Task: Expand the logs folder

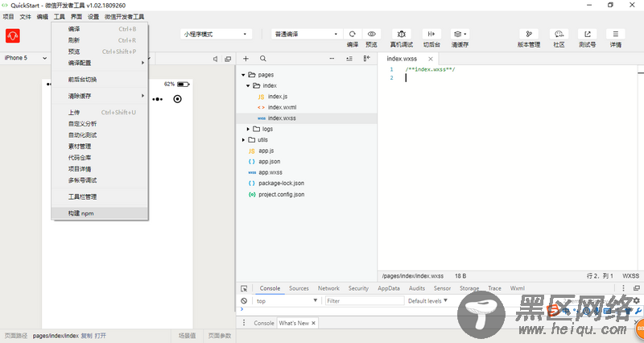Action: [248, 129]
